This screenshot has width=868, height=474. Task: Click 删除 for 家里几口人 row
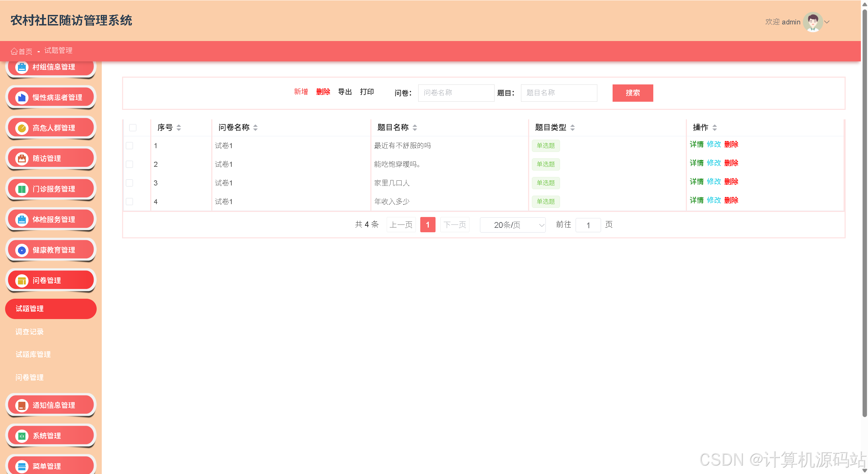tap(731, 182)
